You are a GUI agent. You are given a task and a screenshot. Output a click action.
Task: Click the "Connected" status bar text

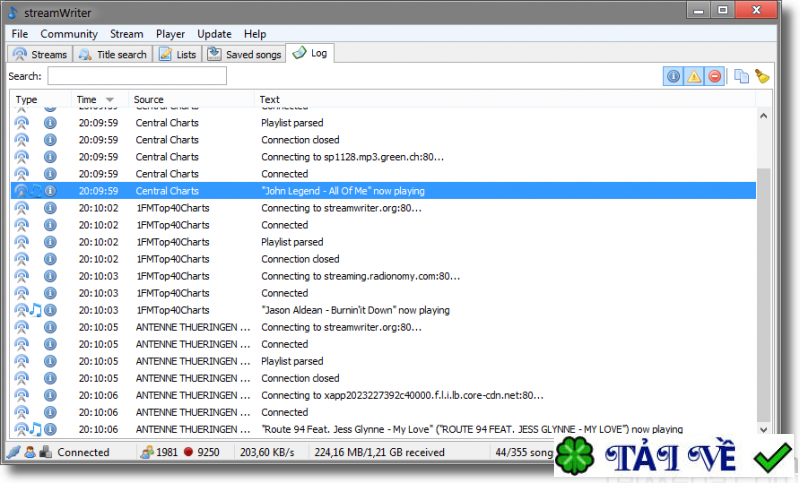coord(83,452)
